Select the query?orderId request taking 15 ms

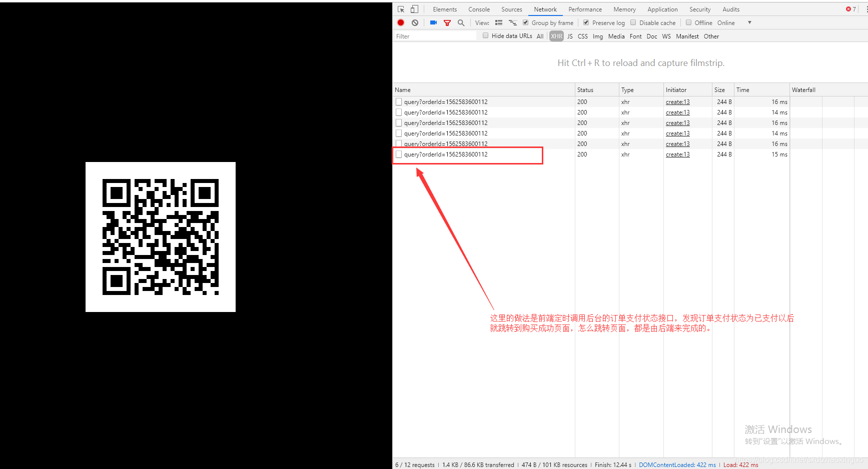coord(446,154)
